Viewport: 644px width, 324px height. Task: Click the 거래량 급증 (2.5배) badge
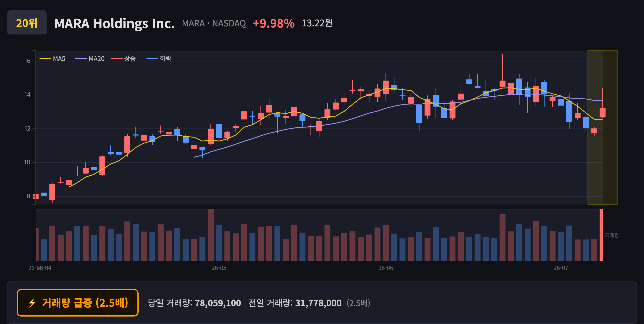(77, 303)
